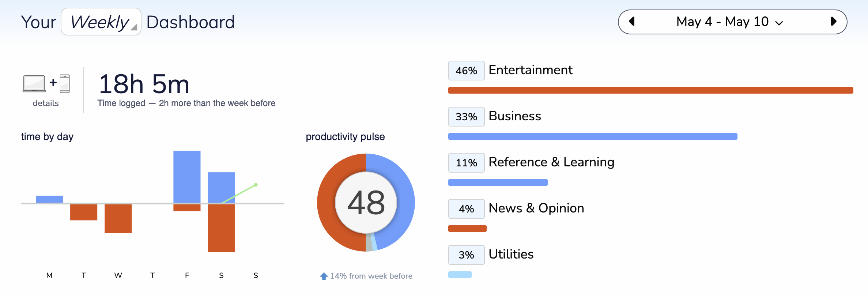Click the 33% Business percentage badge

click(x=467, y=117)
